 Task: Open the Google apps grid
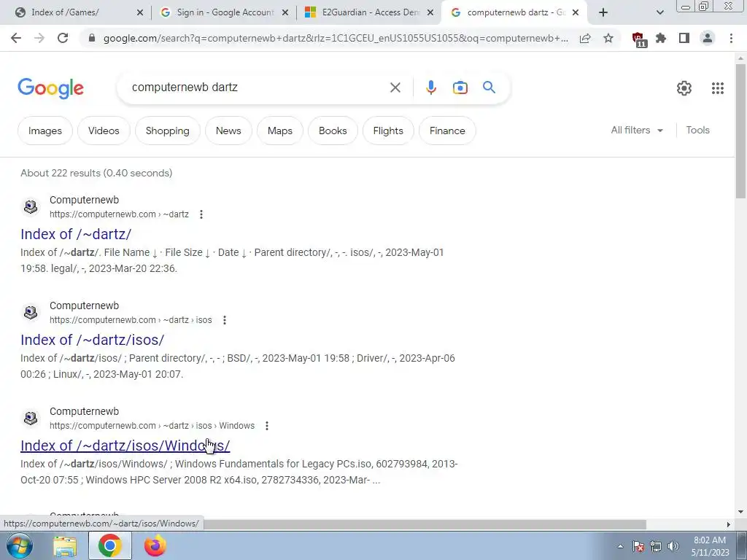click(718, 88)
